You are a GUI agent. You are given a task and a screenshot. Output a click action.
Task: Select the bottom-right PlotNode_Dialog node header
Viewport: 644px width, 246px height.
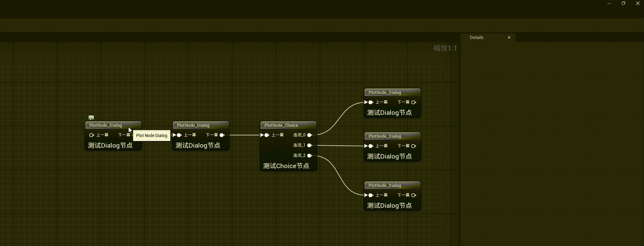pyautogui.click(x=392, y=185)
